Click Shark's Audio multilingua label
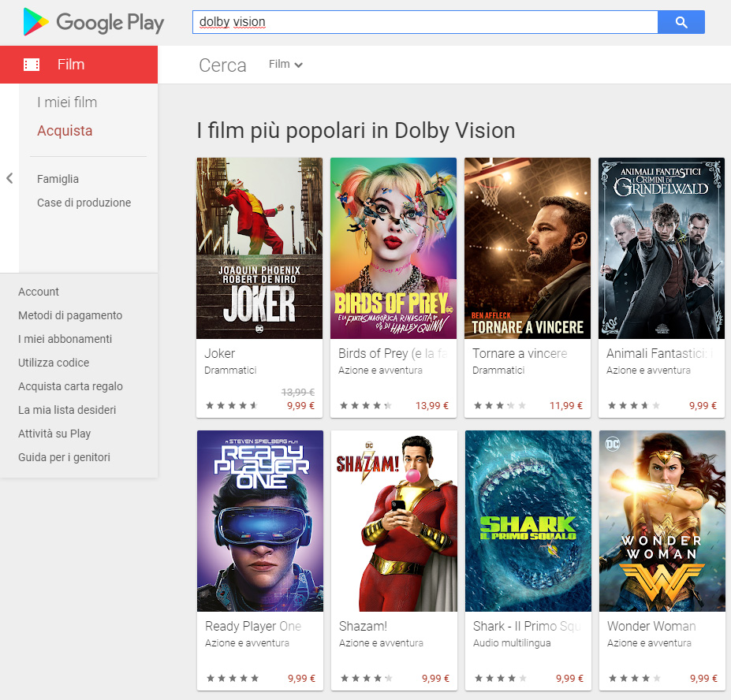 click(512, 642)
